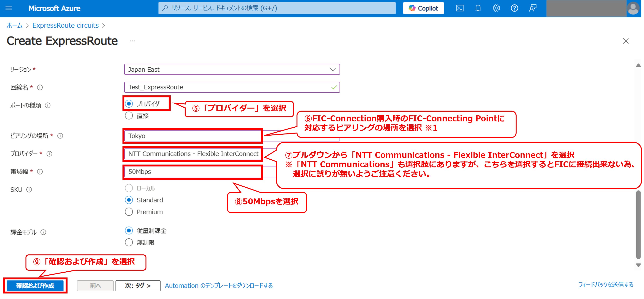644x299 pixels.
Task: Show info tooltip for プロバイダー field
Action: [49, 154]
